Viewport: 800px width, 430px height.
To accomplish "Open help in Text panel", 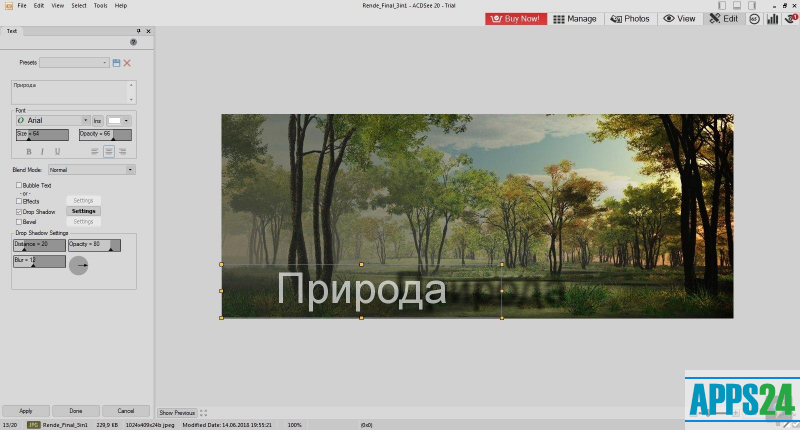I will [133, 42].
